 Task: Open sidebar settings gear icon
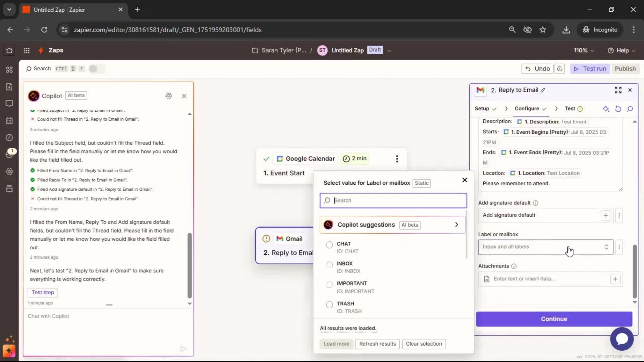[x=9, y=172]
